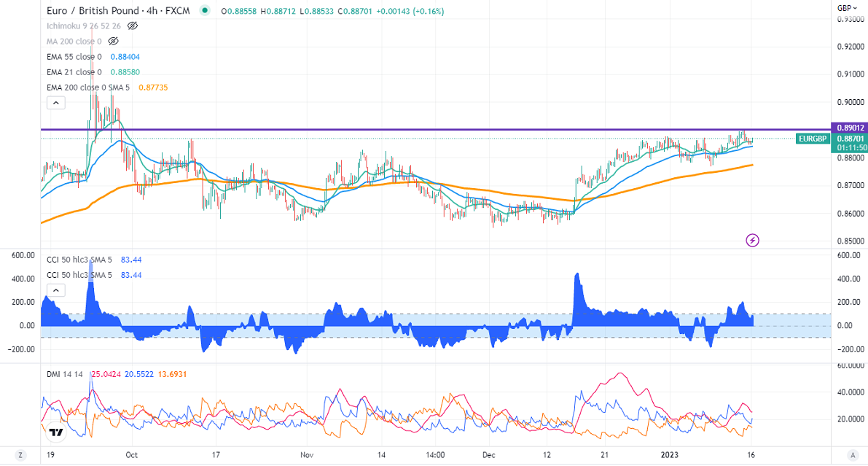Click the DMI value 25.0424
Screen dimensions: 868x466
click(106, 374)
